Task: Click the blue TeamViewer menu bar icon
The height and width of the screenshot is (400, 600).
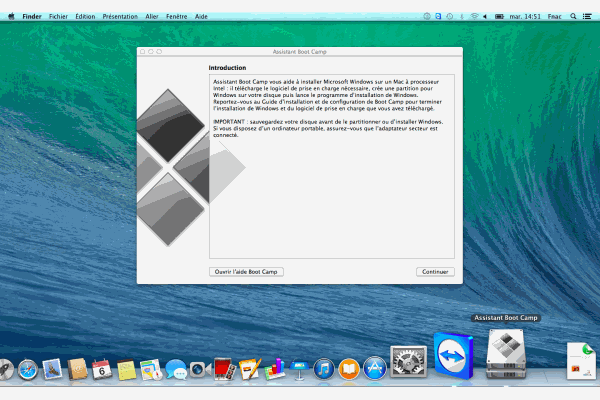Action: (x=438, y=16)
